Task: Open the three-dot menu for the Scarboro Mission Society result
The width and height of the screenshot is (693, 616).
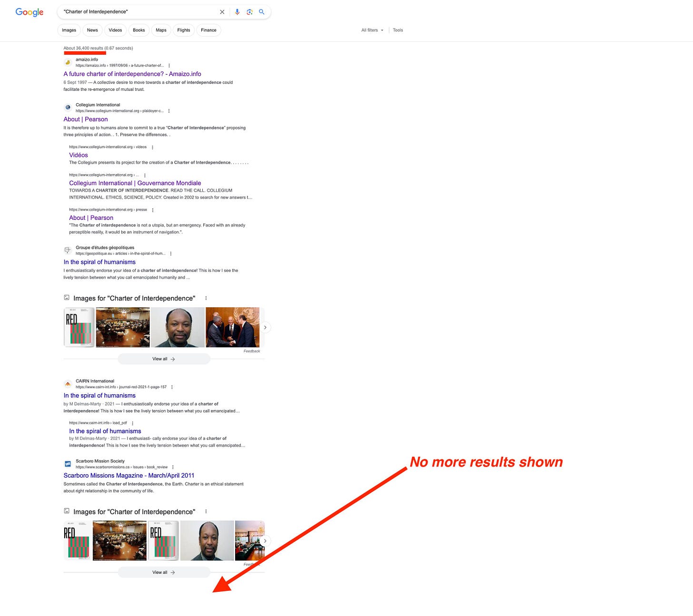Action: pyautogui.click(x=173, y=467)
